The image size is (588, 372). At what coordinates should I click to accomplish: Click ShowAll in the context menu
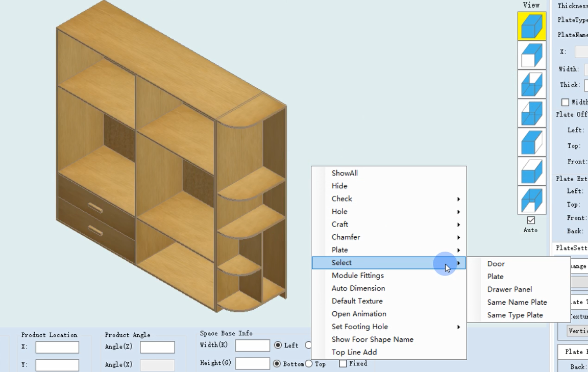click(x=345, y=173)
